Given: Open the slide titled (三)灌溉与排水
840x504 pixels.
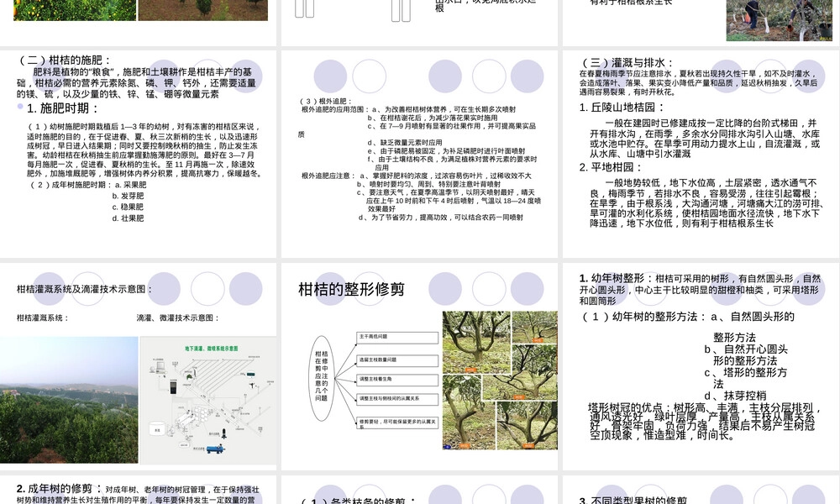Looking at the screenshot, I should click(x=701, y=154).
